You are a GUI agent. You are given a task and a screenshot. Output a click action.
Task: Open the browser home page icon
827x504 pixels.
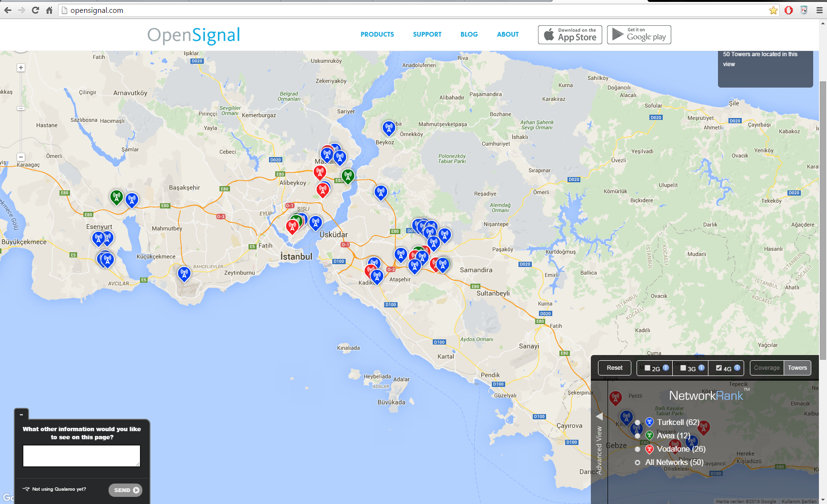point(49,10)
